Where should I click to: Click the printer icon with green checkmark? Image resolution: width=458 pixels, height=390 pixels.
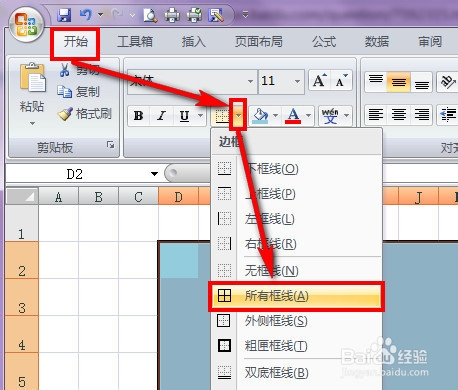[x=194, y=15]
